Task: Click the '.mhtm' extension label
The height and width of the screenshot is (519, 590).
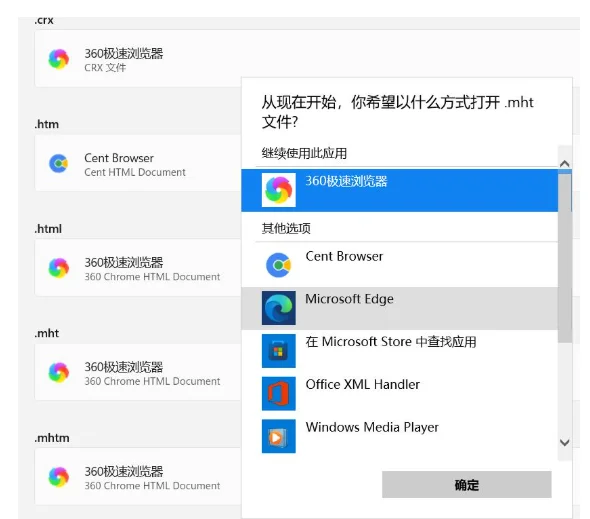Action: [x=52, y=438]
